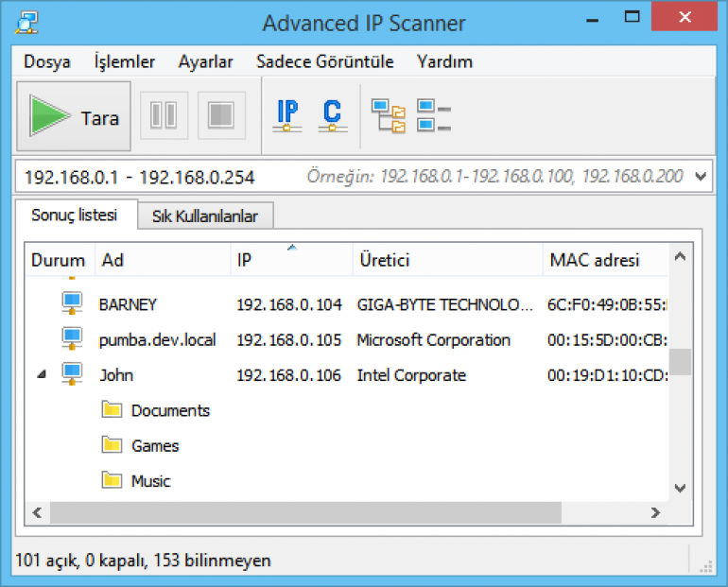Click the Microsoft Corporation manufacturer cell
This screenshot has height=587, width=728.
[x=433, y=339]
